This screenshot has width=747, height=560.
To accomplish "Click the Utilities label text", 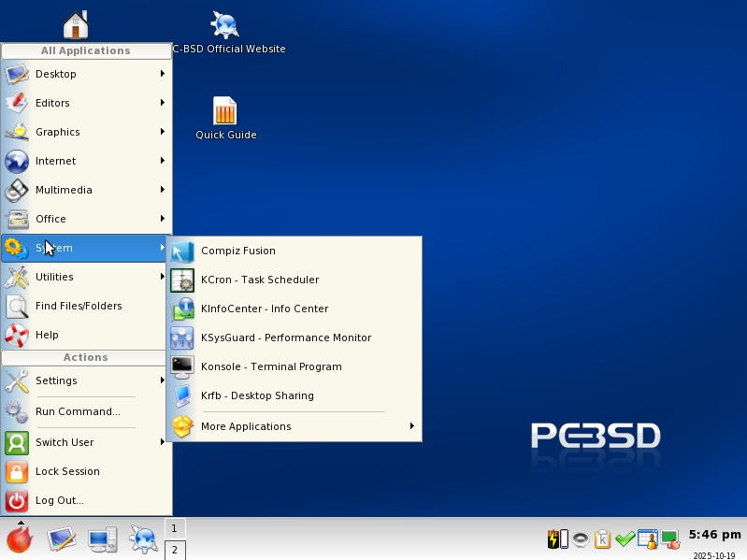I will pyautogui.click(x=54, y=277).
